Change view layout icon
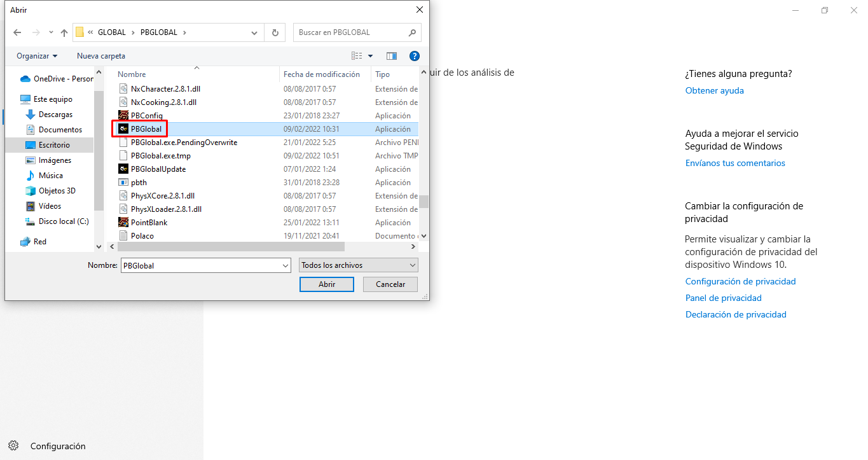This screenshot has width=868, height=460. pyautogui.click(x=357, y=56)
